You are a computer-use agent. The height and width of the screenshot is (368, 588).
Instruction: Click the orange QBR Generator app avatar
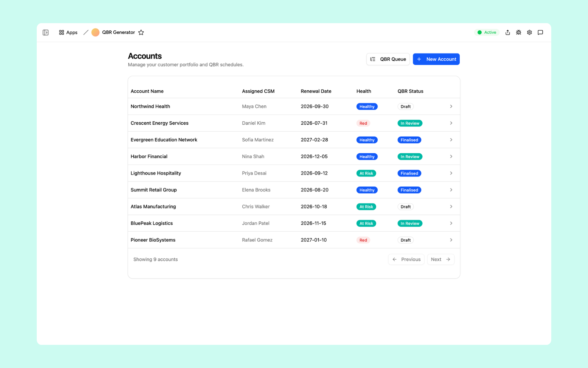95,32
